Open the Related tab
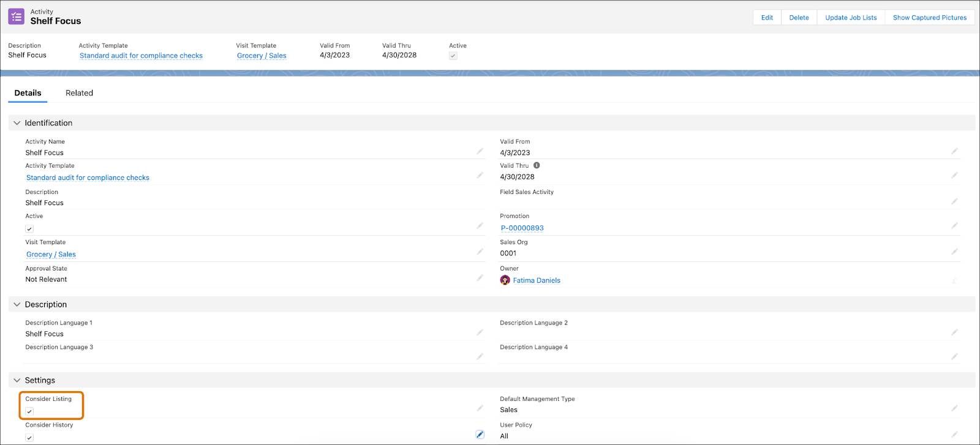The height and width of the screenshot is (445, 980). tap(80, 93)
